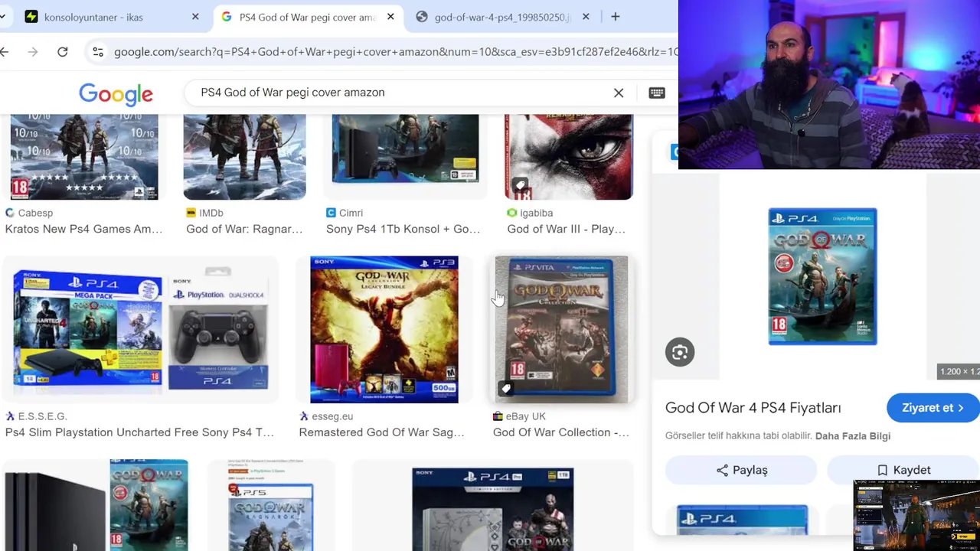980x551 pixels.
Task: Open igabiba God of War III thumbnail
Action: coord(569,157)
